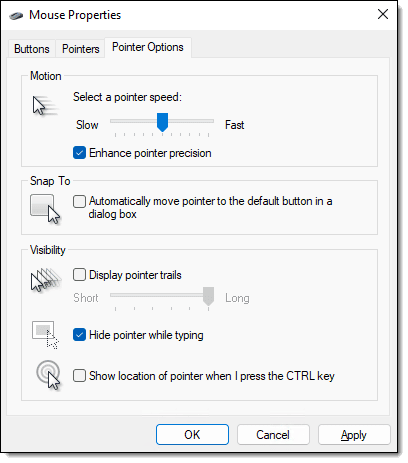Viewport: 408px width, 463px height.
Task: Uncheck Hide pointer while typing
Action: (79, 335)
